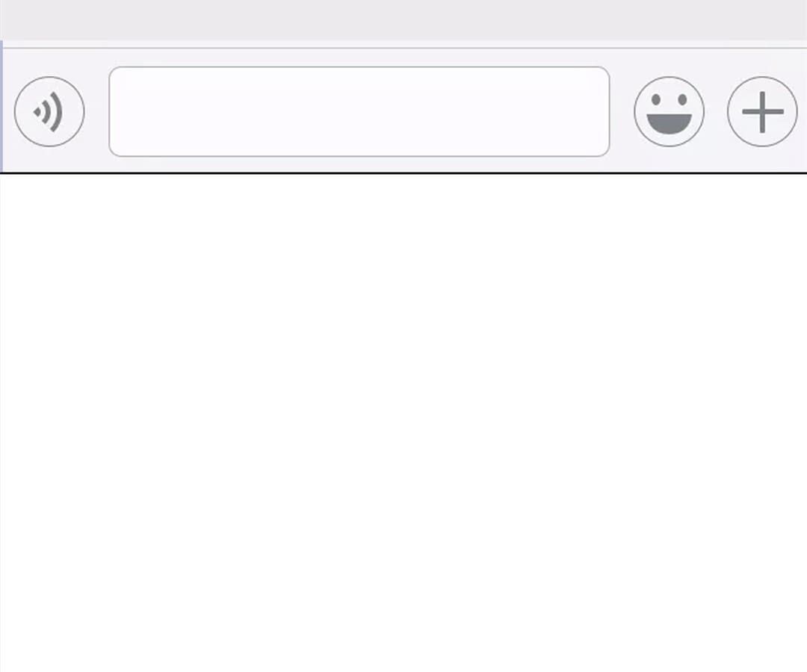Click inside the empty chat text box
807x672 pixels.
coord(359,111)
